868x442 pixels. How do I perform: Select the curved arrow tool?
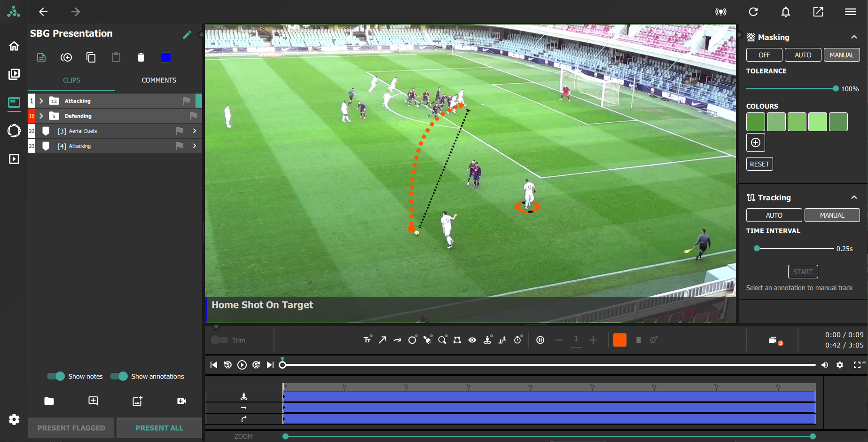point(398,339)
